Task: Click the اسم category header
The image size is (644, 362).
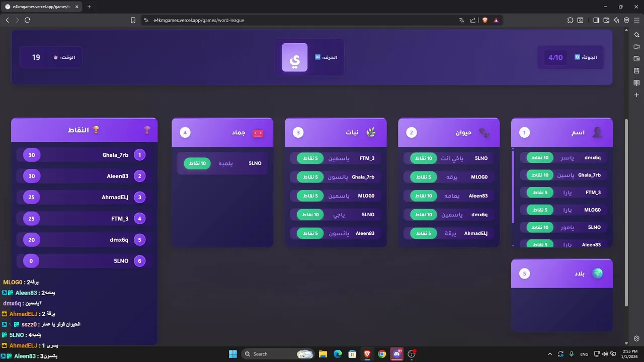Action: pyautogui.click(x=562, y=132)
